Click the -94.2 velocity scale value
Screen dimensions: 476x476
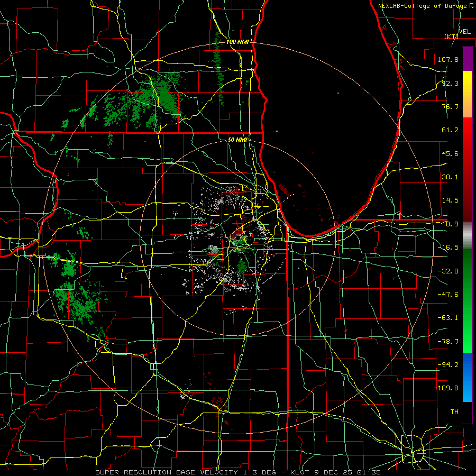448,364
